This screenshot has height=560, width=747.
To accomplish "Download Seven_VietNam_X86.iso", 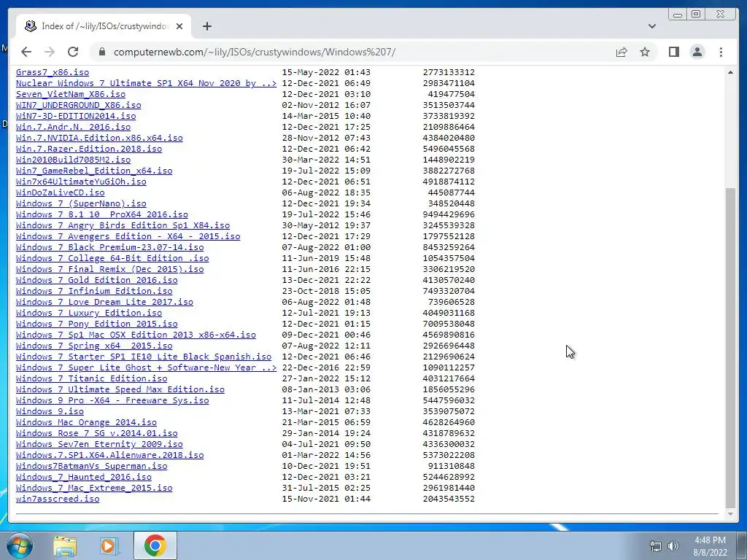I will (x=71, y=94).
